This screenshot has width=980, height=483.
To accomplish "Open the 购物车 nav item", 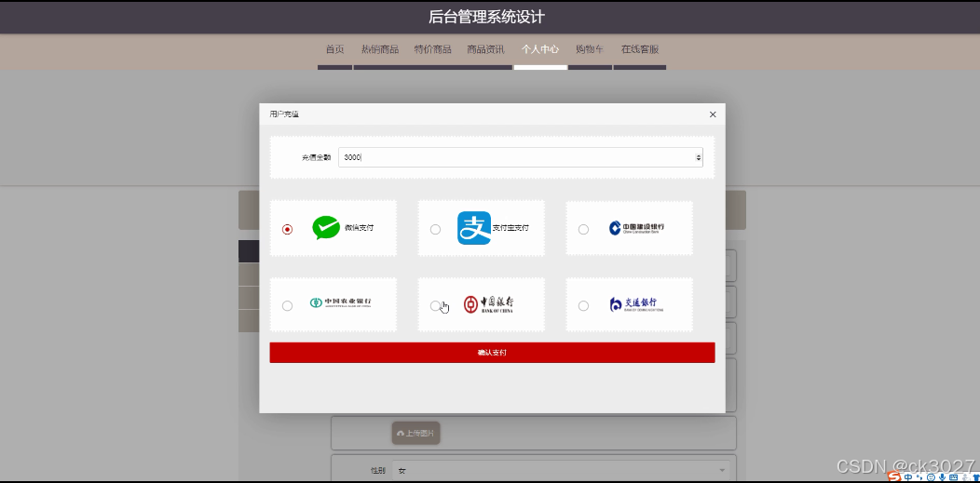I will point(590,49).
